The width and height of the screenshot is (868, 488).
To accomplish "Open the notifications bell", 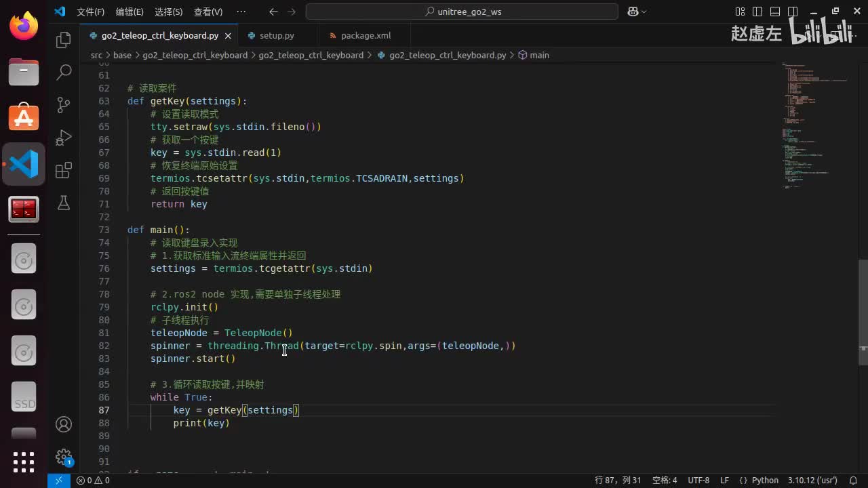I will pyautogui.click(x=854, y=481).
